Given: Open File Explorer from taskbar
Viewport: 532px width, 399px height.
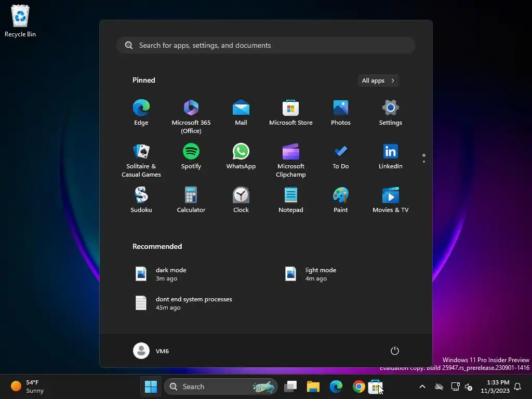Looking at the screenshot, I should [313, 387].
